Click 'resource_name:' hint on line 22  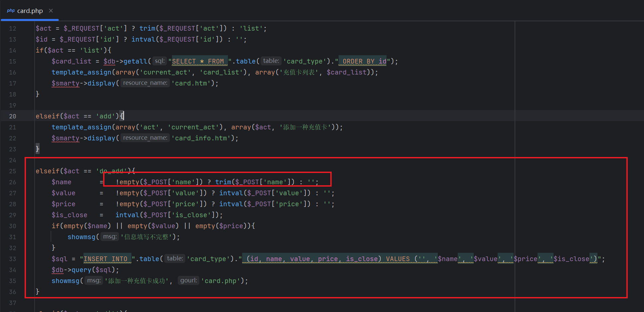(x=145, y=138)
